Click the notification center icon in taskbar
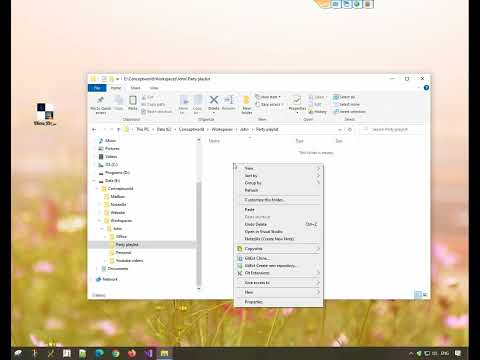The height and width of the screenshot is (360, 480). 458,353
